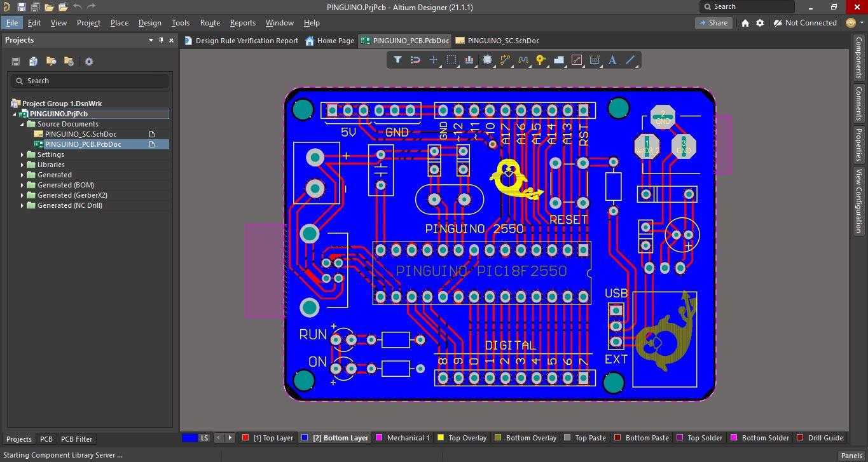Click the compile documents icon in Projects panel
This screenshot has width=868, height=462.
[33, 62]
